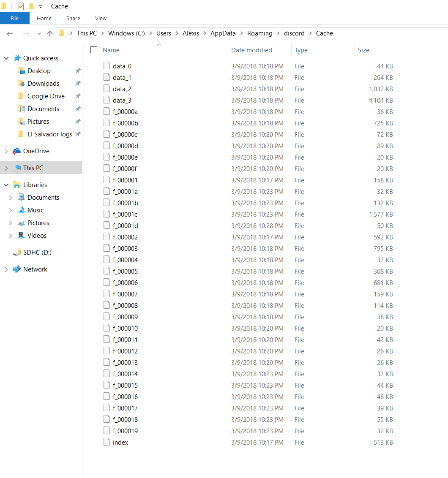The width and height of the screenshot is (448, 478).
Task: Click 10:28 PM date modified cell
Action: pyautogui.click(x=257, y=226)
